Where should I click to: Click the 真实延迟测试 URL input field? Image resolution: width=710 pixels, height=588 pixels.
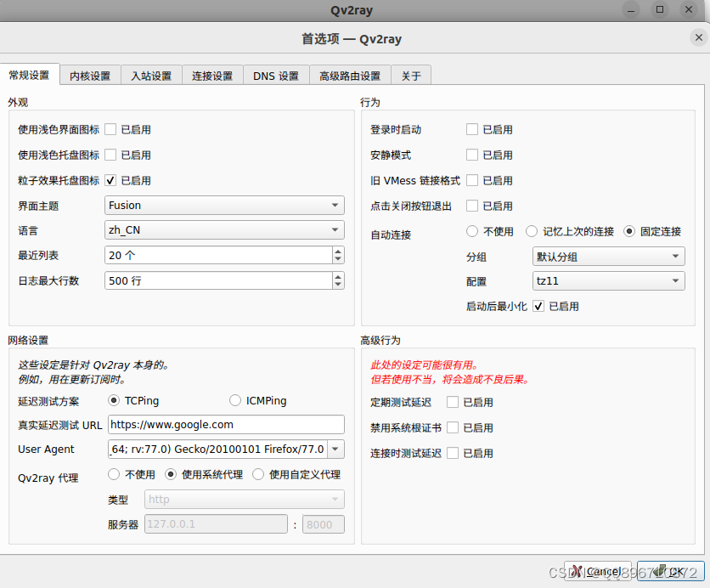(x=227, y=425)
